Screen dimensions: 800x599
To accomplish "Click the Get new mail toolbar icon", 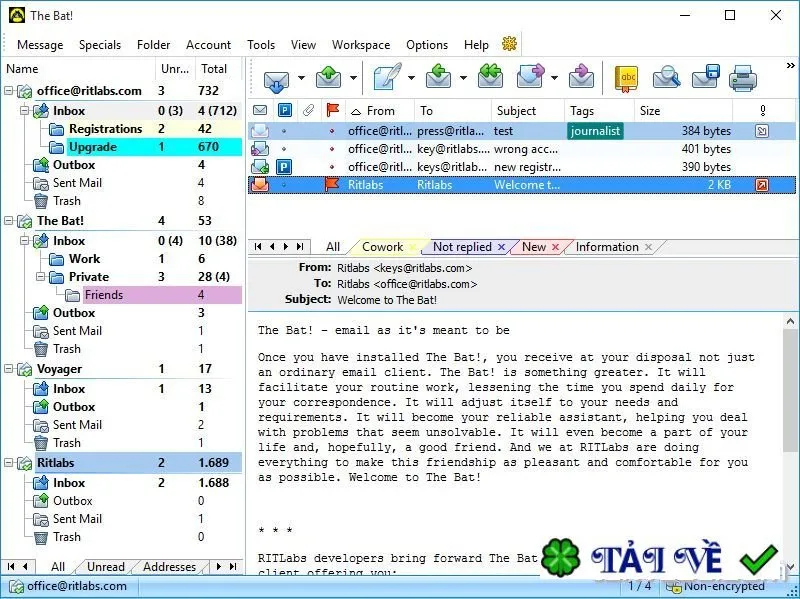I will (x=276, y=79).
